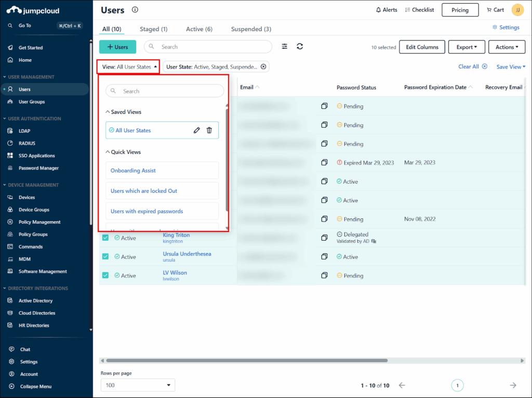Click the Home icon in sidebar
This screenshot has height=398, width=532.
pos(10,60)
